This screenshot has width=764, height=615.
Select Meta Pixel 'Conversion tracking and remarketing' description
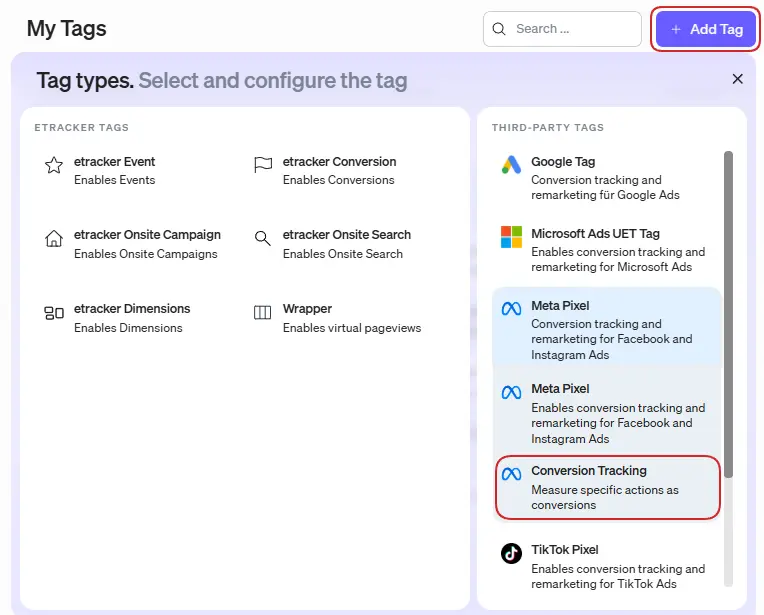pos(611,339)
